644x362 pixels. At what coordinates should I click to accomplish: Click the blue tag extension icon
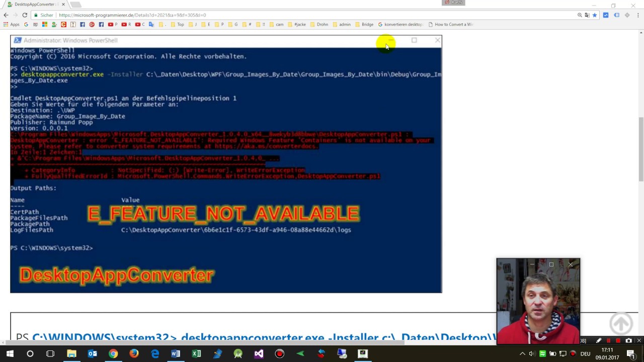click(x=616, y=15)
